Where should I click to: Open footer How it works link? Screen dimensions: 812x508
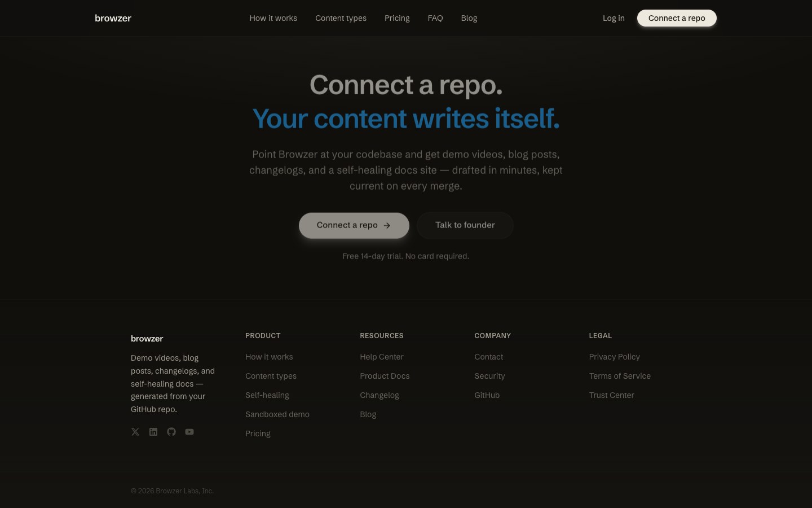click(x=269, y=357)
